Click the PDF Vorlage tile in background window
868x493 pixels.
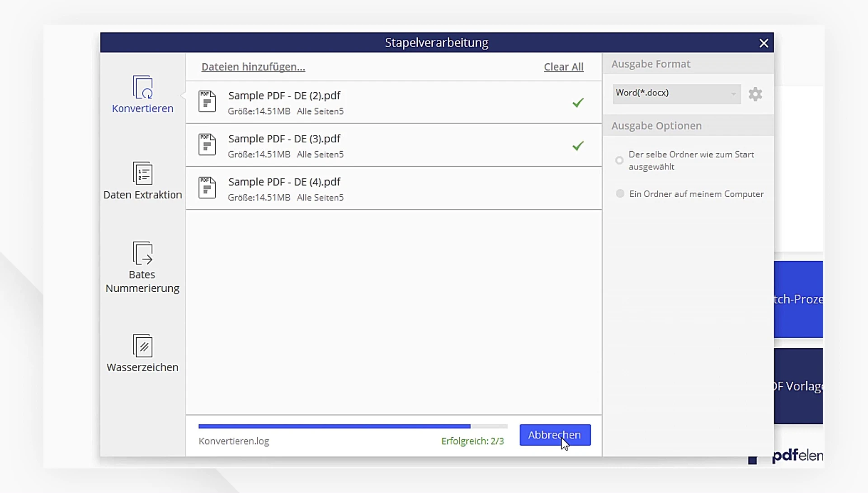798,386
